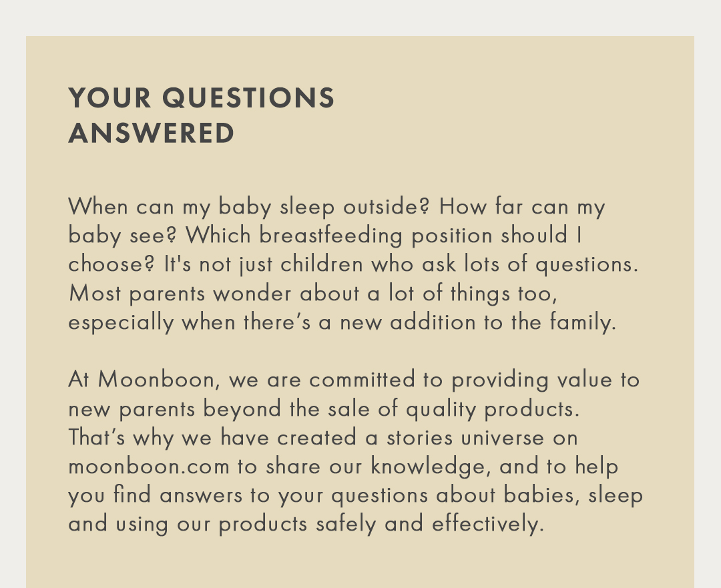Click the phrase 'questions about babies, sleep'

(487, 496)
